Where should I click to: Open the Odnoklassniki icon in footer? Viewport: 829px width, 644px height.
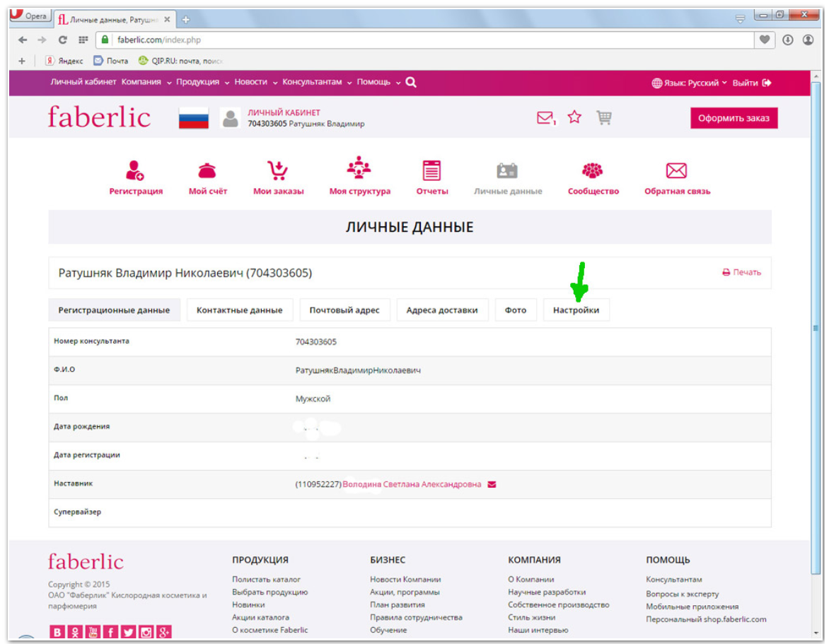point(75,632)
